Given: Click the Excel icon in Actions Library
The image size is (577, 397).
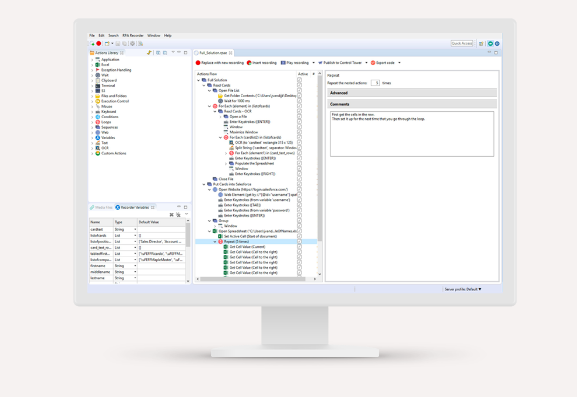Looking at the screenshot, I should coord(98,64).
